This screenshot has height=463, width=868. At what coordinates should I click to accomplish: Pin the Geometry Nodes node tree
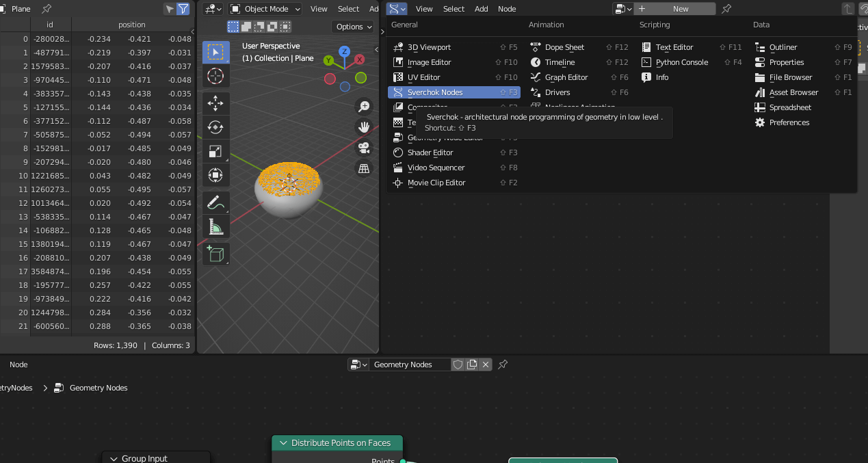point(503,365)
